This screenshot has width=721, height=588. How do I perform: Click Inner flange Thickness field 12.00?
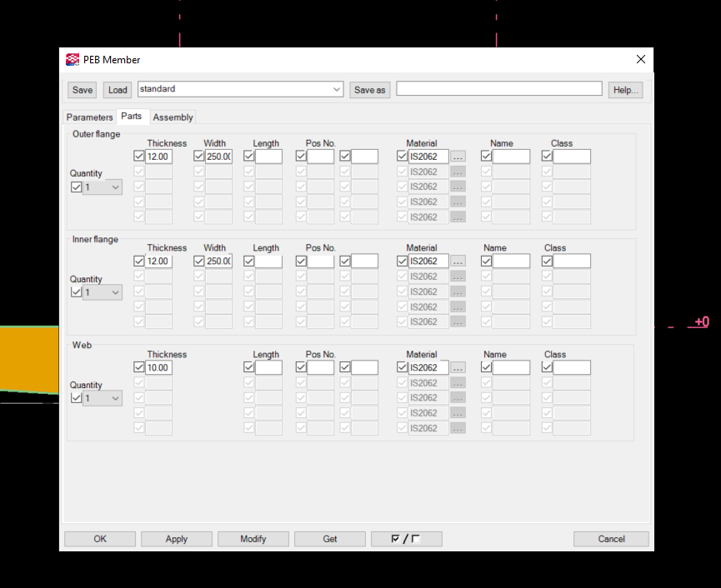coord(158,262)
